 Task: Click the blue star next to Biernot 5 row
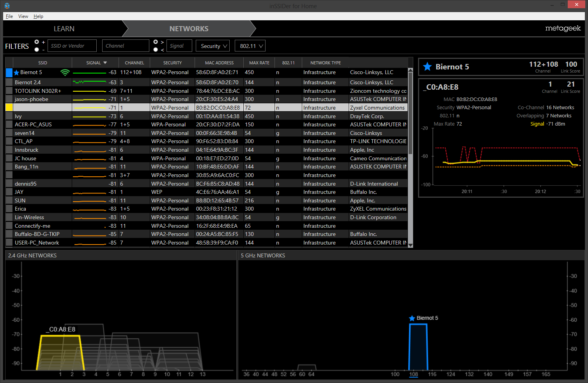tap(16, 73)
